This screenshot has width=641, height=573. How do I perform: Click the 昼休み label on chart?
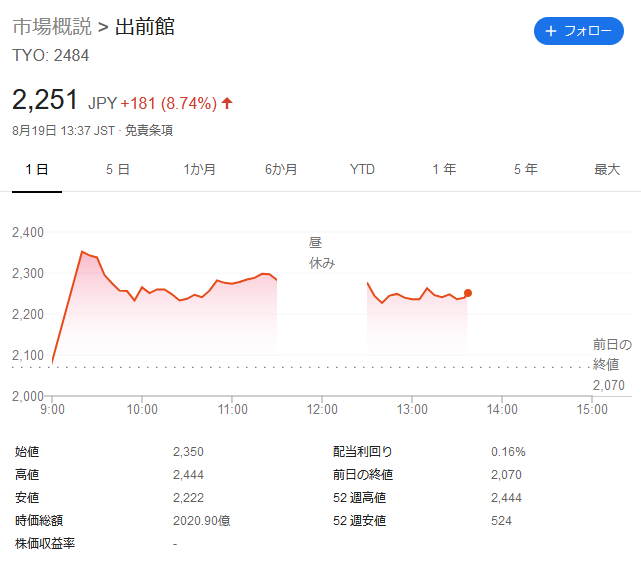click(x=322, y=253)
